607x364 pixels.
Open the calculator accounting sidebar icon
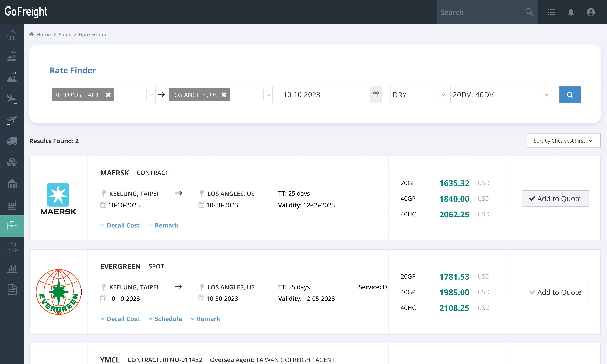pos(12,205)
